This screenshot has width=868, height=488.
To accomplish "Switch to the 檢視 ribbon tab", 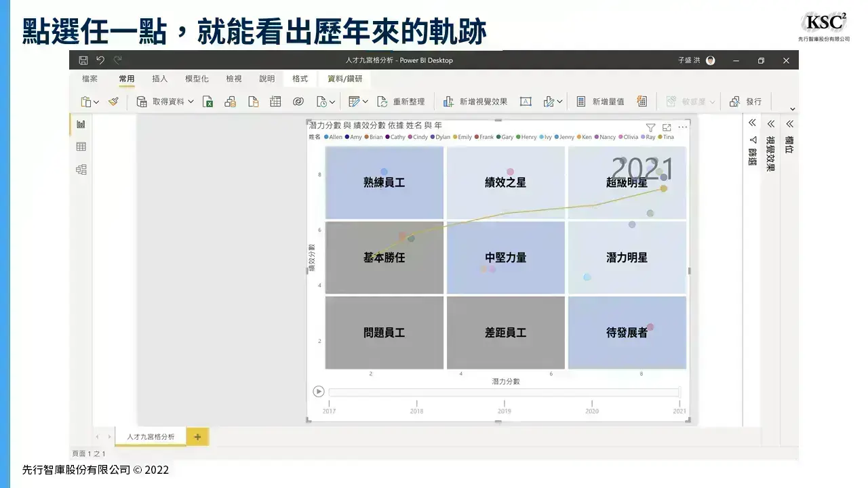I will click(x=234, y=79).
